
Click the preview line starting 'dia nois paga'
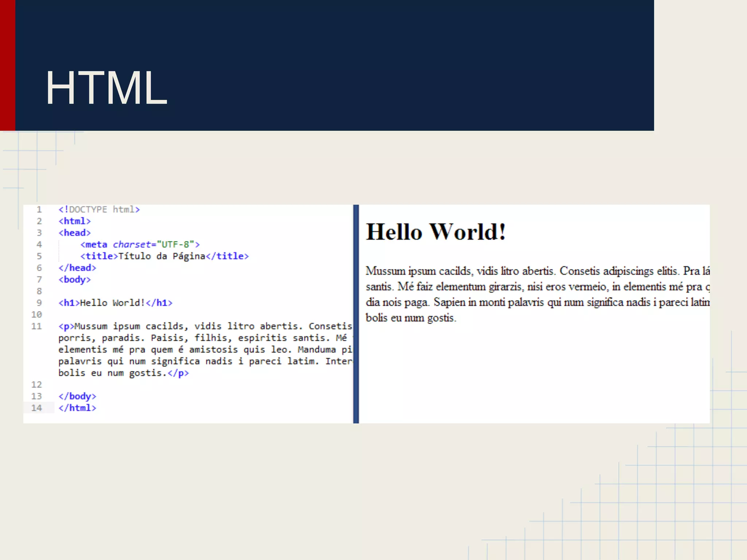[x=538, y=302]
